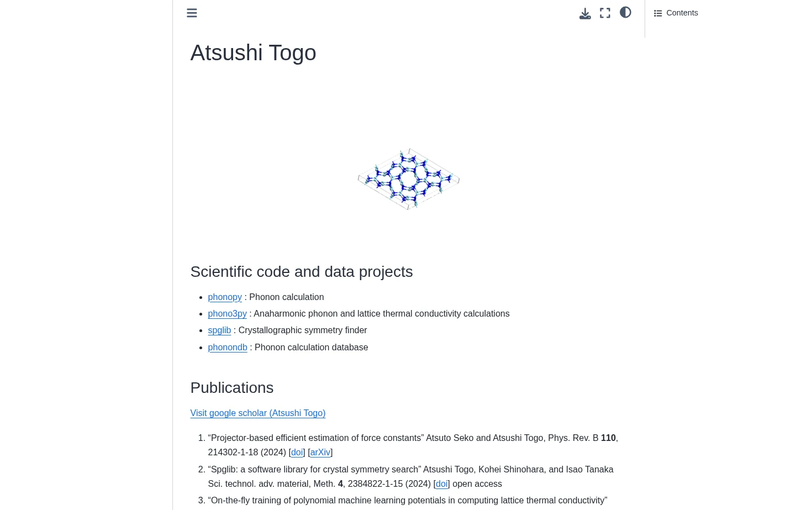Open the hamburger sidebar toggle
Image resolution: width=812 pixels, height=510 pixels.
(x=192, y=13)
